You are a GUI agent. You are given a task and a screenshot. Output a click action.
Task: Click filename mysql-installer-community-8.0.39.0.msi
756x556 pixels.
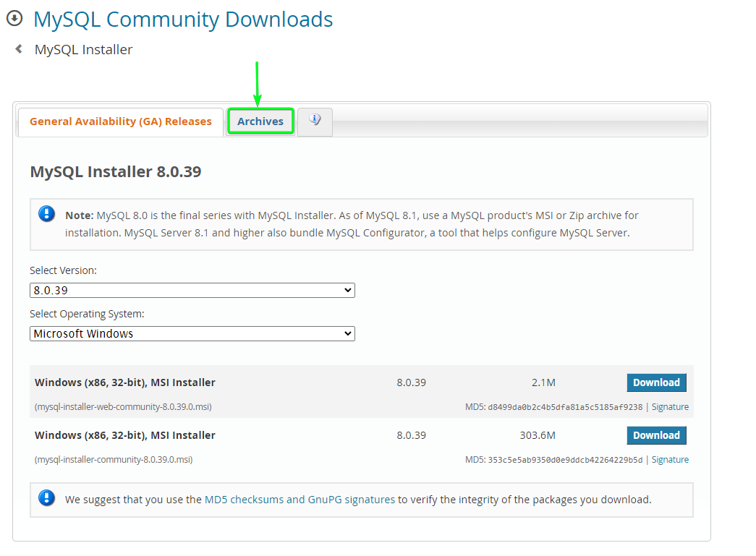(114, 460)
